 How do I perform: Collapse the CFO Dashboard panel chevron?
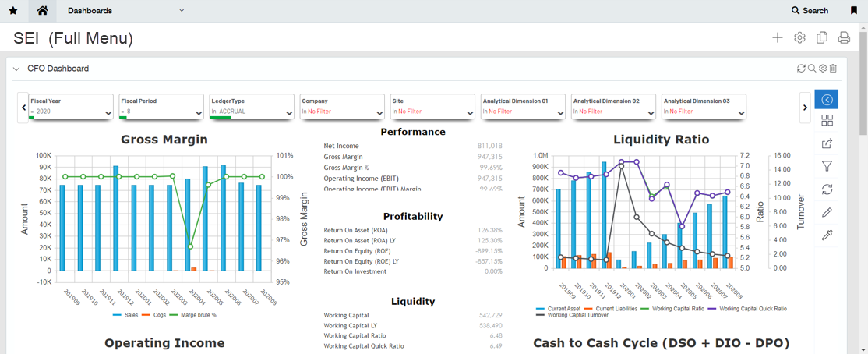[16, 69]
